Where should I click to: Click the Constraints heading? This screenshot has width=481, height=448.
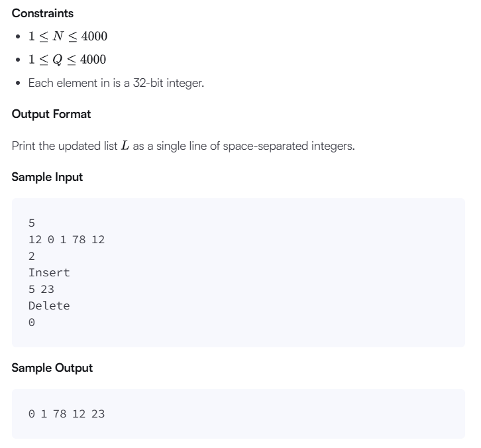point(42,13)
